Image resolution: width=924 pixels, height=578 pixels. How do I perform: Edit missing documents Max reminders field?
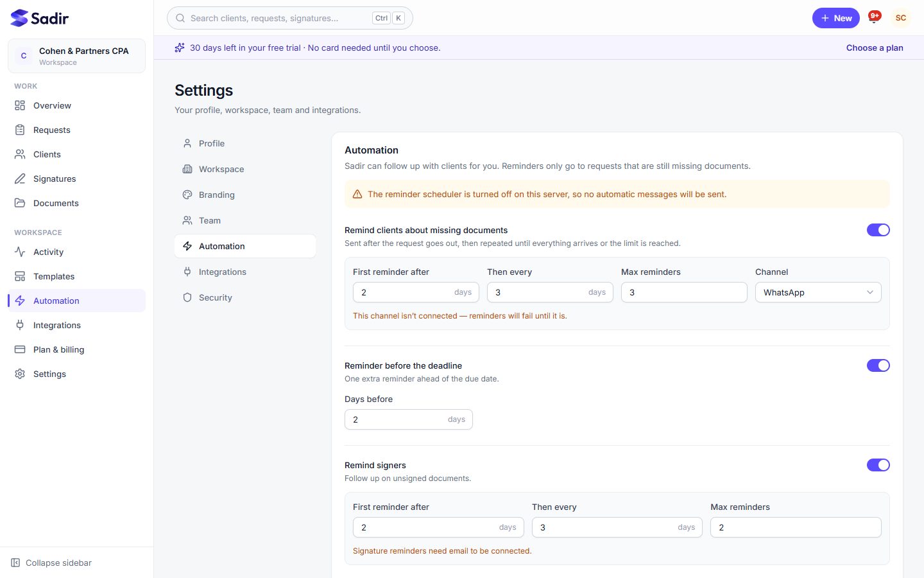pyautogui.click(x=684, y=292)
